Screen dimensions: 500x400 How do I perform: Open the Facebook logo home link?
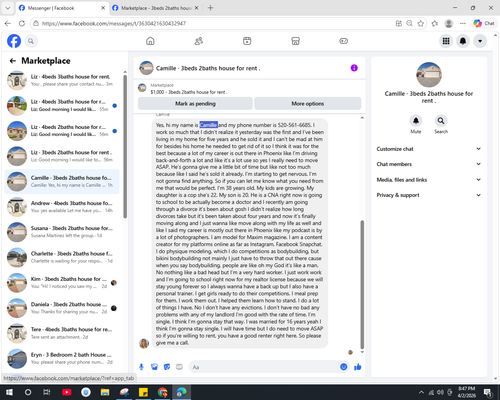click(x=14, y=41)
